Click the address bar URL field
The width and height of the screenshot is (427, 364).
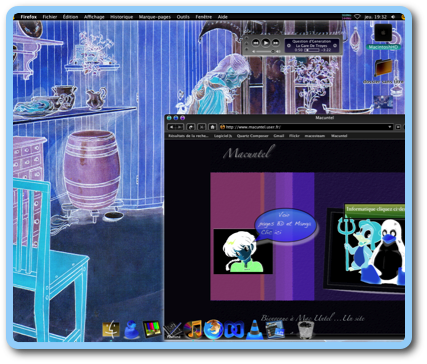pos(305,127)
